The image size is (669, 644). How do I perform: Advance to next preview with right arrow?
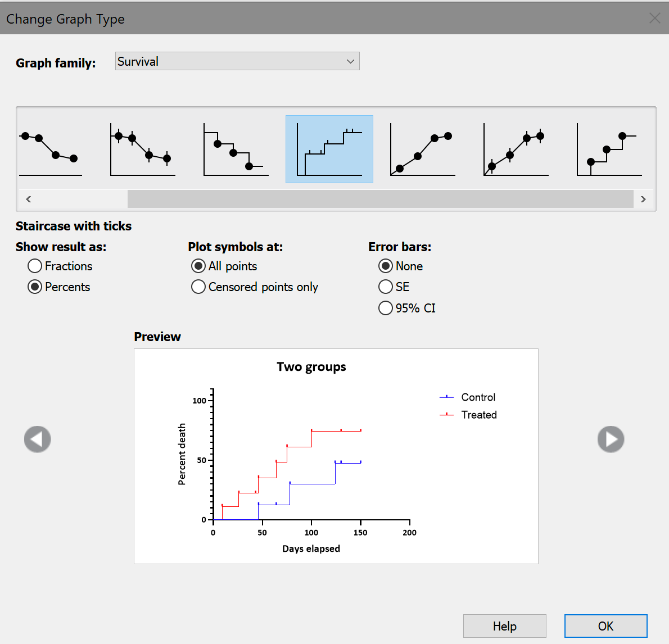(611, 439)
